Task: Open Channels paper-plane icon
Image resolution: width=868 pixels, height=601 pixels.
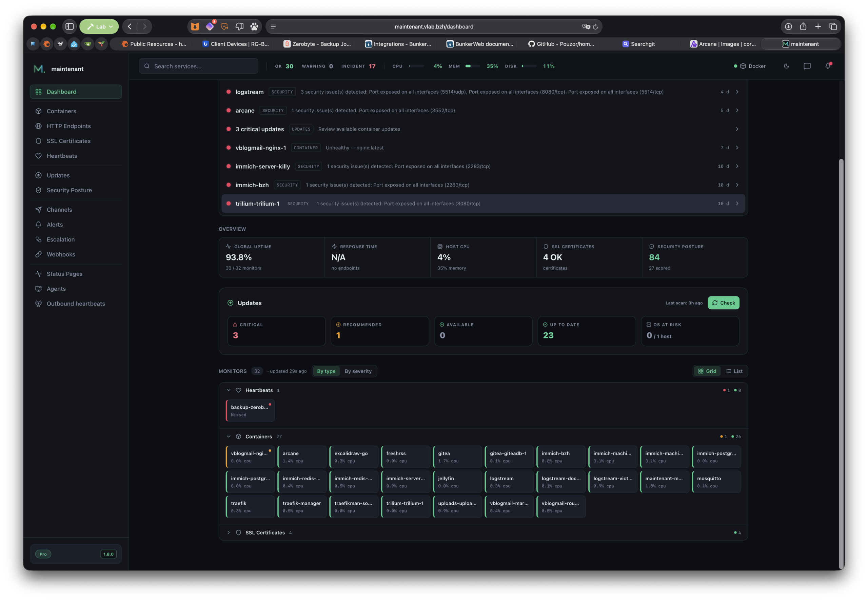Action: [x=38, y=210]
